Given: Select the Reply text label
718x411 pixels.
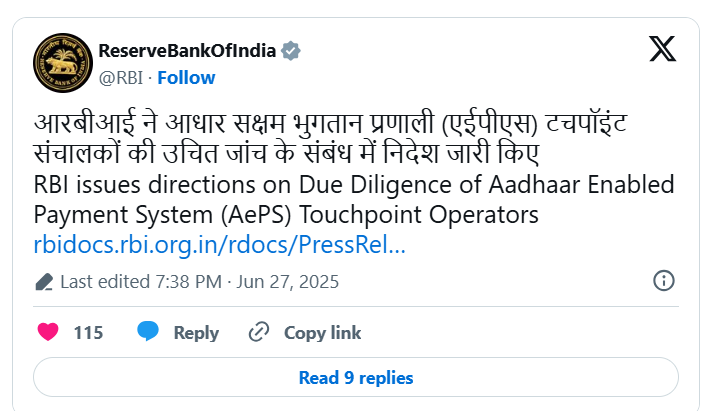Looking at the screenshot, I should pos(196,333).
